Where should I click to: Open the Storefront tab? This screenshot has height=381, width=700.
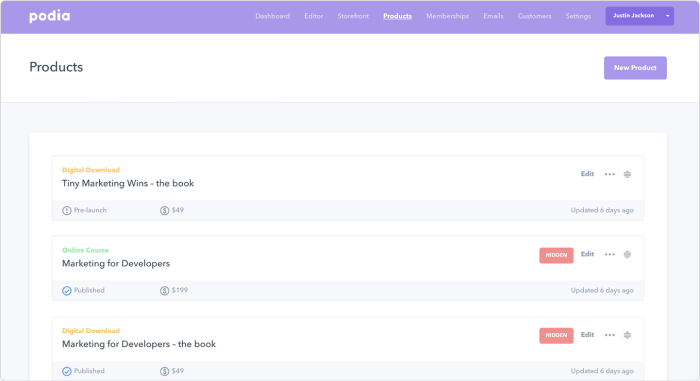(x=353, y=16)
